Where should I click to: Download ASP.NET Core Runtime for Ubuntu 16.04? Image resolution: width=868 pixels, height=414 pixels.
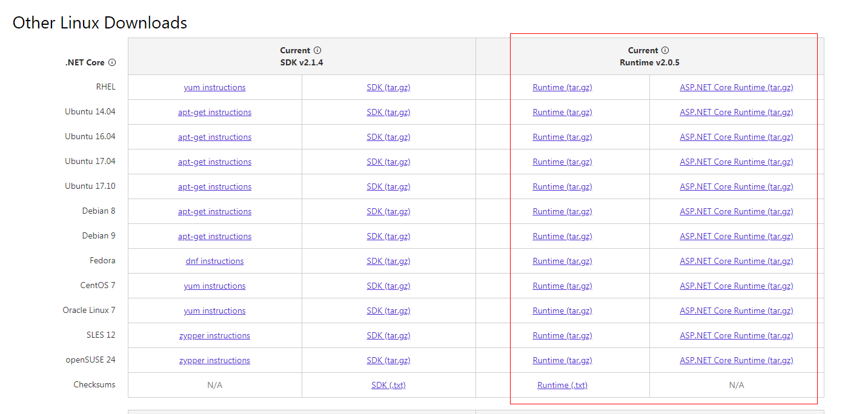pyautogui.click(x=737, y=137)
